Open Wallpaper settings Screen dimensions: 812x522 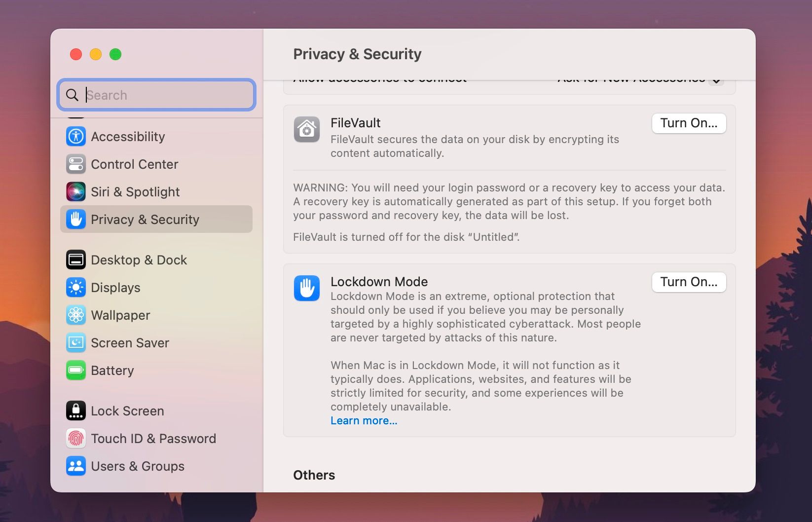(75, 315)
